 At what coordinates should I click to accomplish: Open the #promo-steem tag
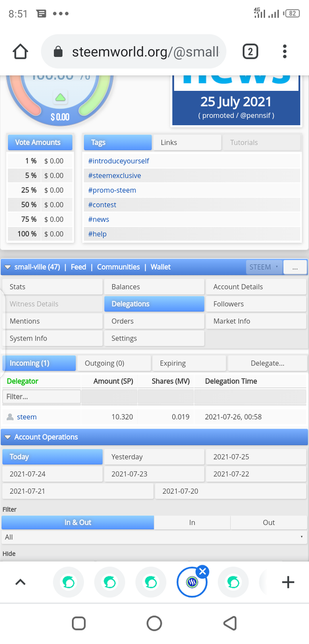tap(112, 190)
